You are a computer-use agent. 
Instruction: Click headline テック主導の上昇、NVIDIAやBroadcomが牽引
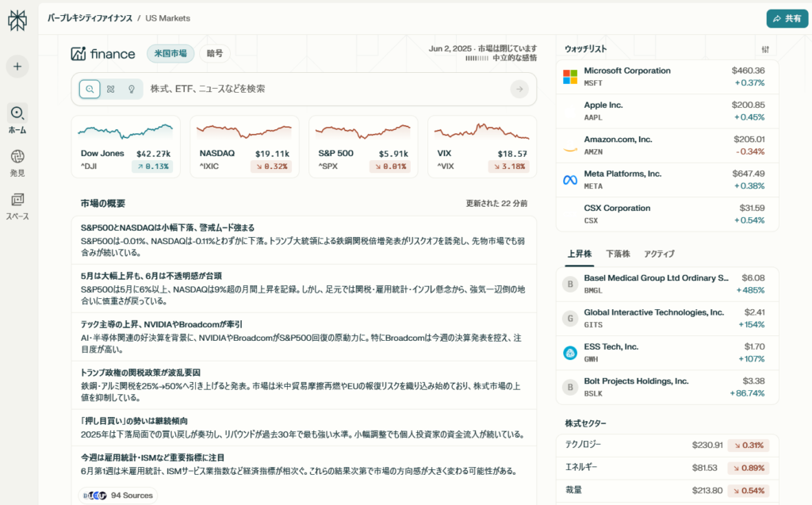tap(161, 324)
